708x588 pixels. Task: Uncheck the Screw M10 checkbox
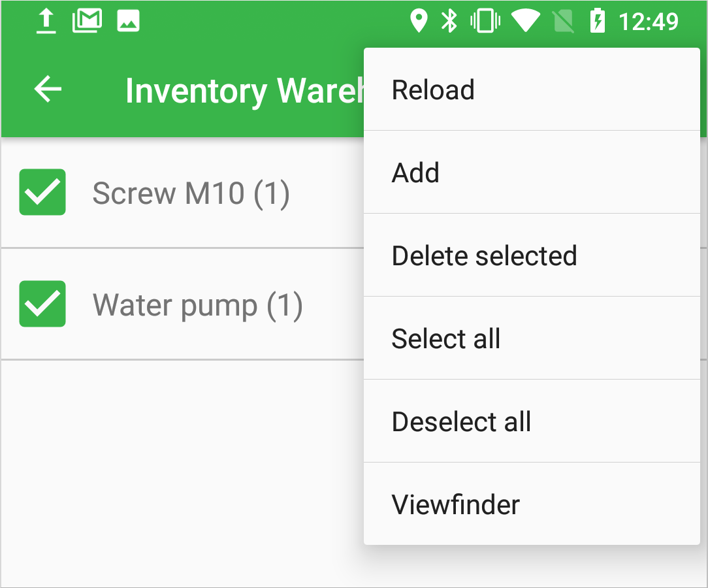click(x=42, y=192)
